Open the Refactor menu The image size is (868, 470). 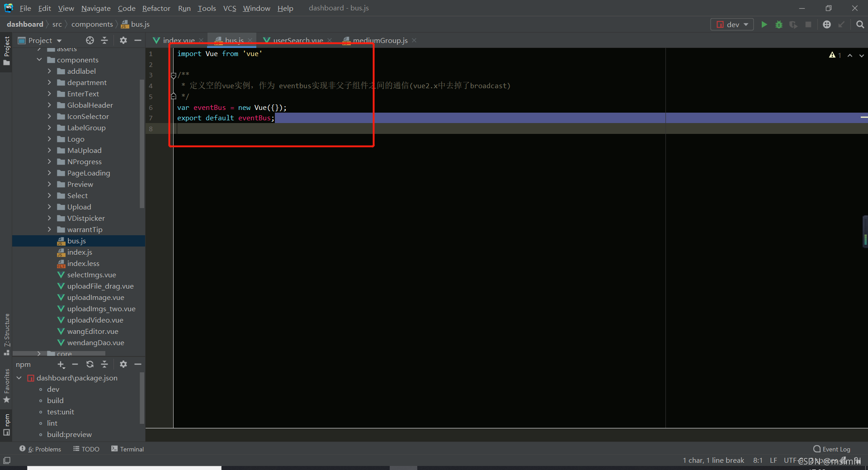pyautogui.click(x=156, y=8)
